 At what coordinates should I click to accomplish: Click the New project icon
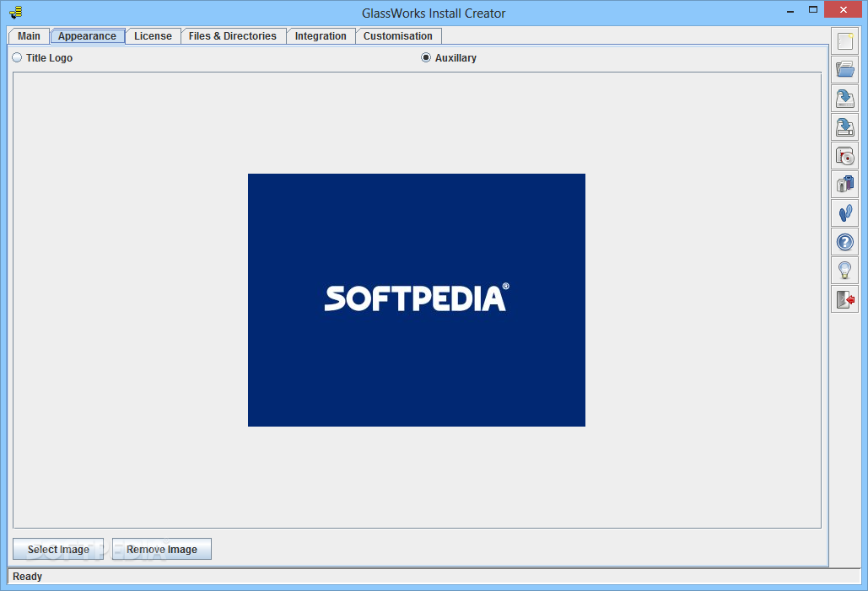point(844,41)
